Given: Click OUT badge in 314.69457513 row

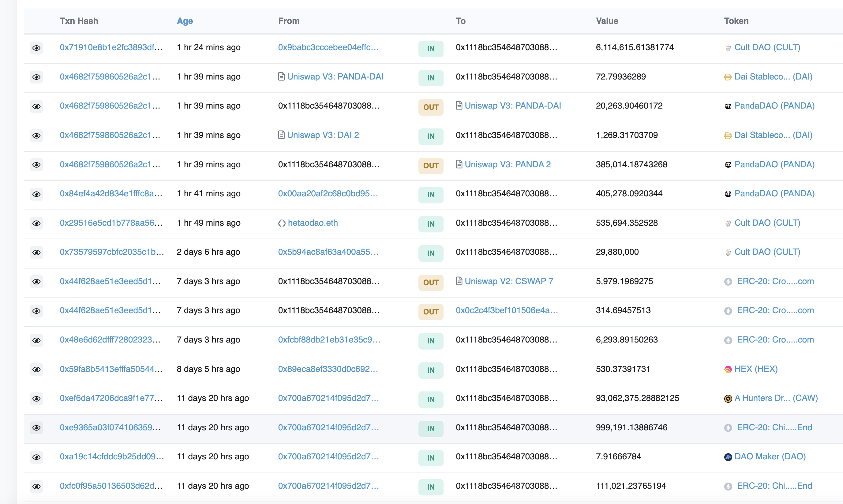Looking at the screenshot, I should (x=431, y=311).
